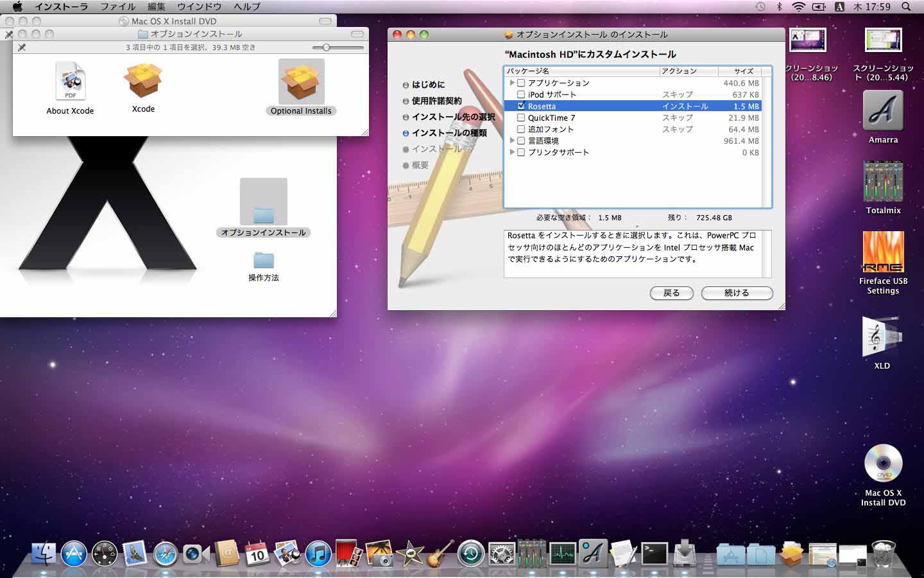Check the iPod サポート checkbox

point(521,94)
